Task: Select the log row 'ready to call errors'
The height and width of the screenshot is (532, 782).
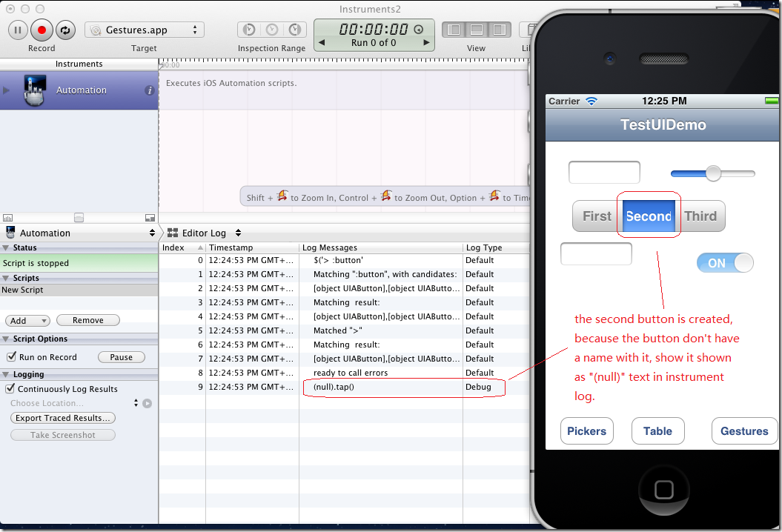Action: tap(344, 373)
